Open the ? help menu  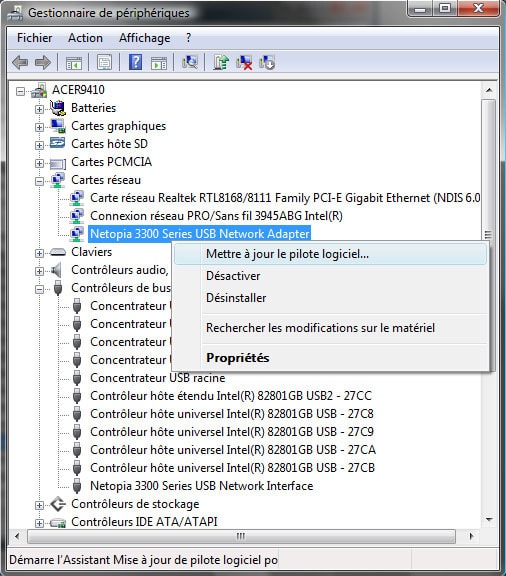189,38
